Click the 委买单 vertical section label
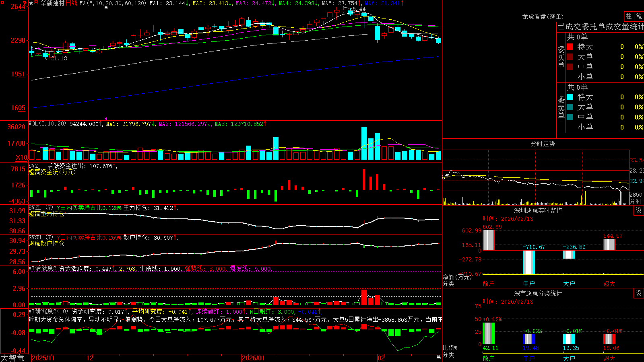The image size is (644, 362). click(x=561, y=58)
